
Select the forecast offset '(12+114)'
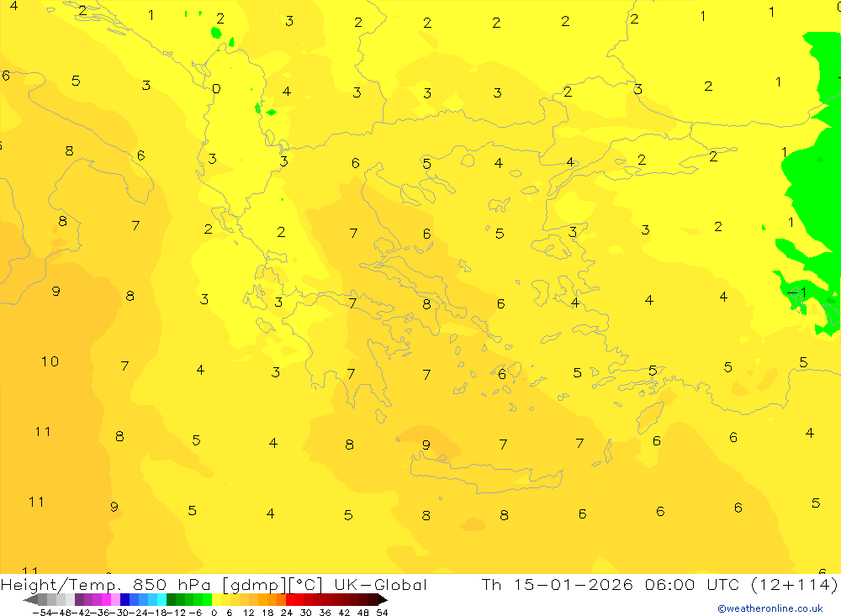click(x=795, y=585)
